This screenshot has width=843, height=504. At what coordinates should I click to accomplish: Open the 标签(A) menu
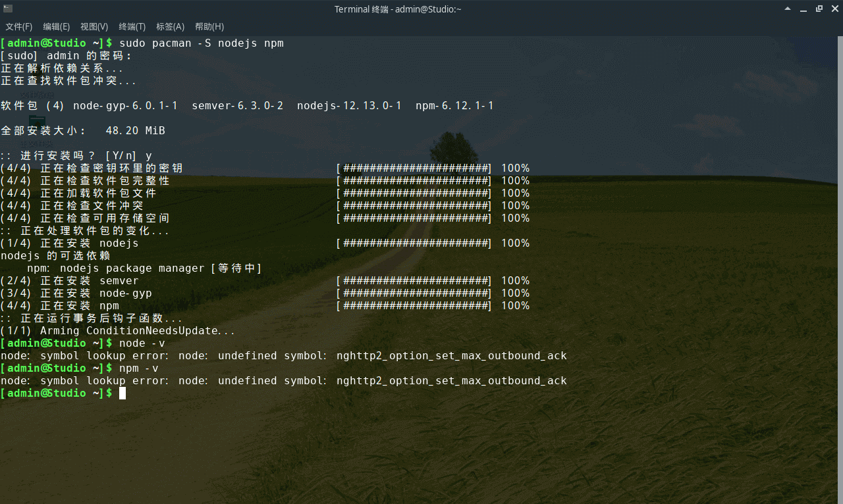169,26
